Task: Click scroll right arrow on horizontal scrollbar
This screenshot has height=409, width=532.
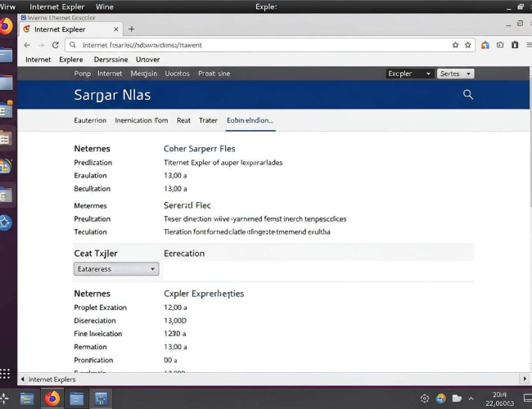Action: pos(525,379)
